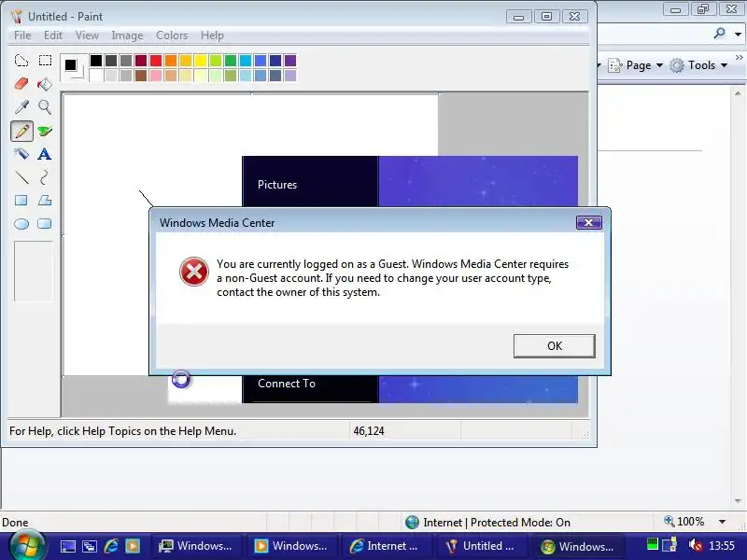This screenshot has width=747, height=560.
Task: Click the 100% zoom level button
Action: click(685, 522)
